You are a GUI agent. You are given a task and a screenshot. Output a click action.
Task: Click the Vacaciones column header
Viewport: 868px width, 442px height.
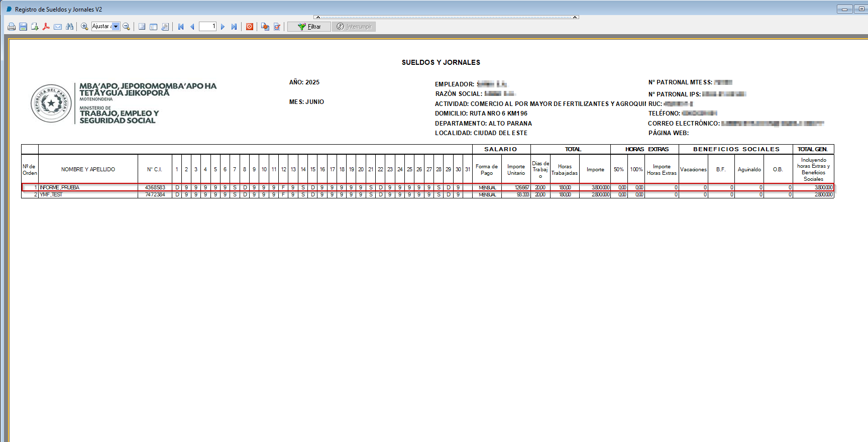[693, 169]
